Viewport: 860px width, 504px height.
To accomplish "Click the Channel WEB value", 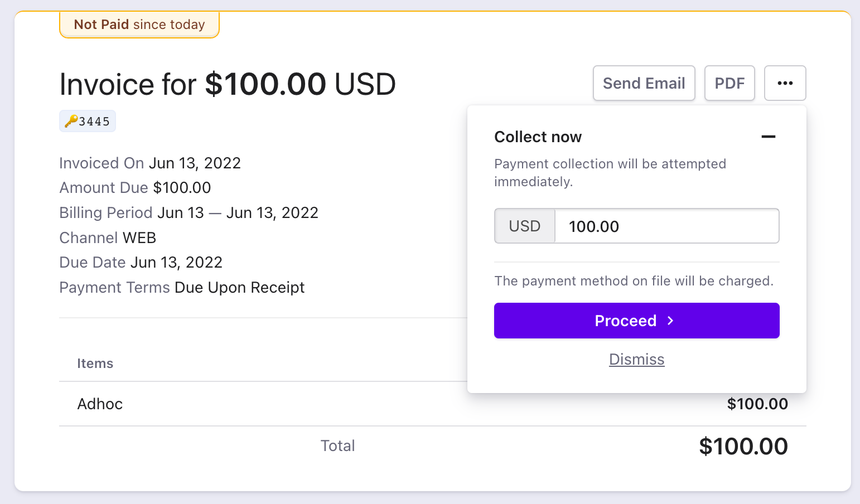I will click(139, 238).
